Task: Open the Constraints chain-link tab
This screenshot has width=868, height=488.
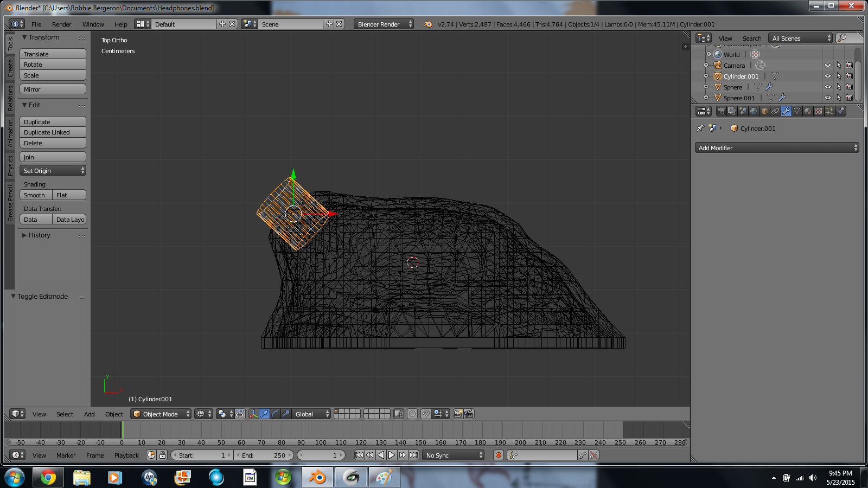Action: [775, 111]
